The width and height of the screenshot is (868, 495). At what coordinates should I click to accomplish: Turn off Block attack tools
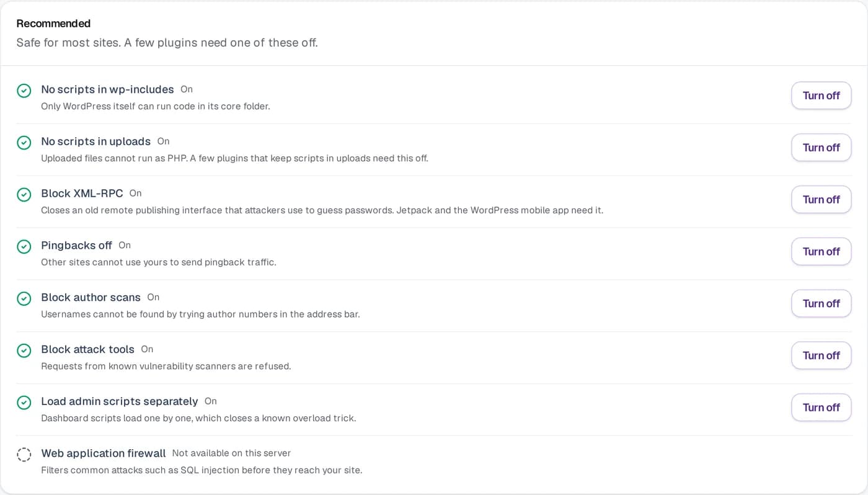click(821, 355)
